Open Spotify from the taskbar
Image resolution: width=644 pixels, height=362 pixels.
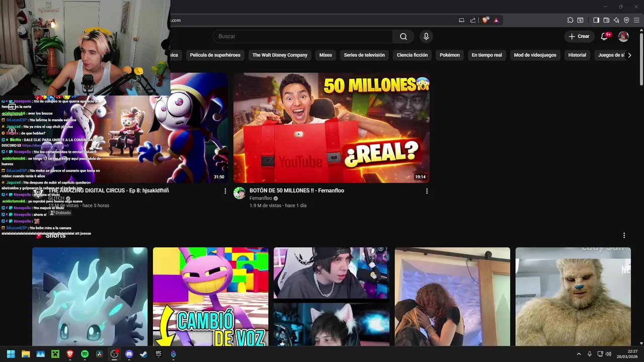tap(85, 354)
